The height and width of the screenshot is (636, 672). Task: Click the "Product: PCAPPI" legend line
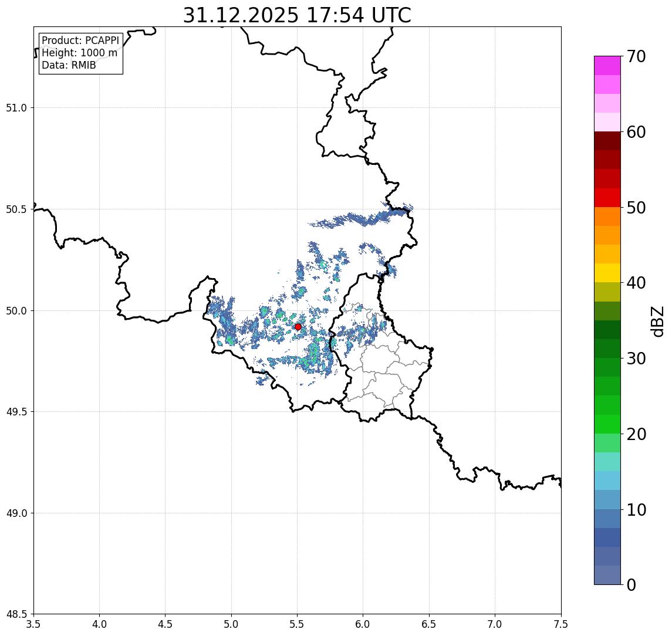pos(80,40)
